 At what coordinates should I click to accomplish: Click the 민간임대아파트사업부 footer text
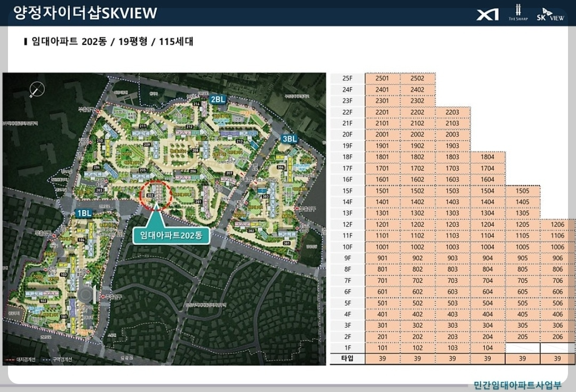(x=517, y=385)
